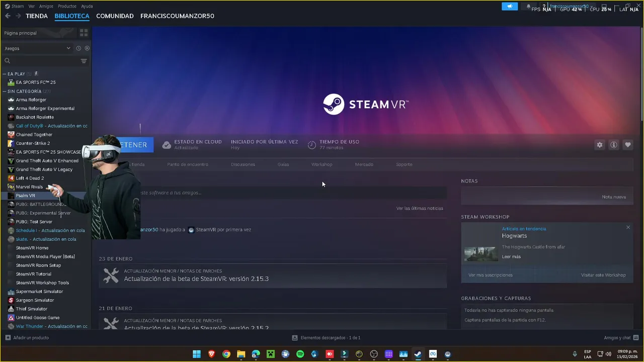Click Visitar este Workshop
The width and height of the screenshot is (644, 362).
click(603, 275)
